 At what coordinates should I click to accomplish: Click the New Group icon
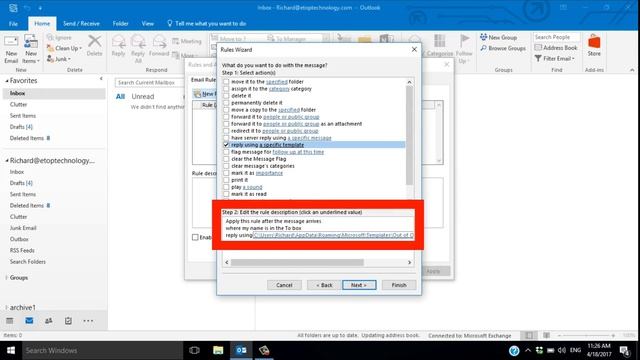(x=498, y=37)
